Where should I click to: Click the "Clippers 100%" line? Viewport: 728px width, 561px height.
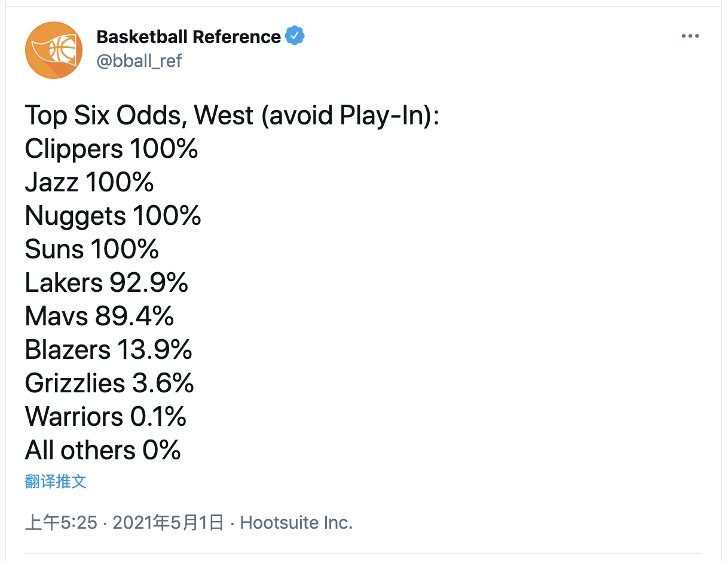coord(111,149)
